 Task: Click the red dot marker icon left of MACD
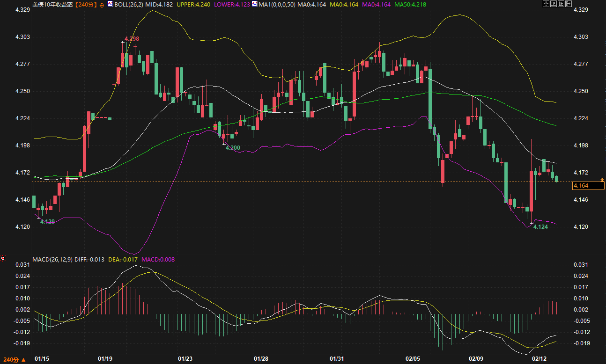click(3, 258)
